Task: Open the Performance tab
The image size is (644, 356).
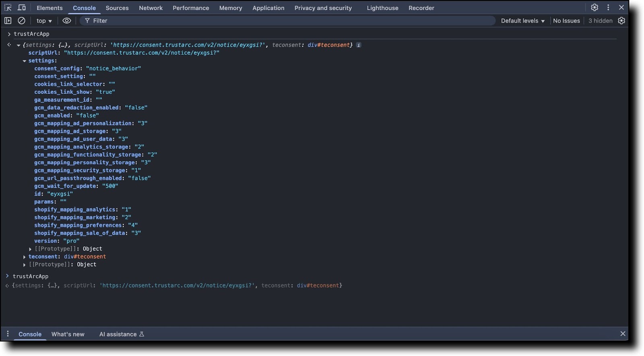Action: coord(191,8)
